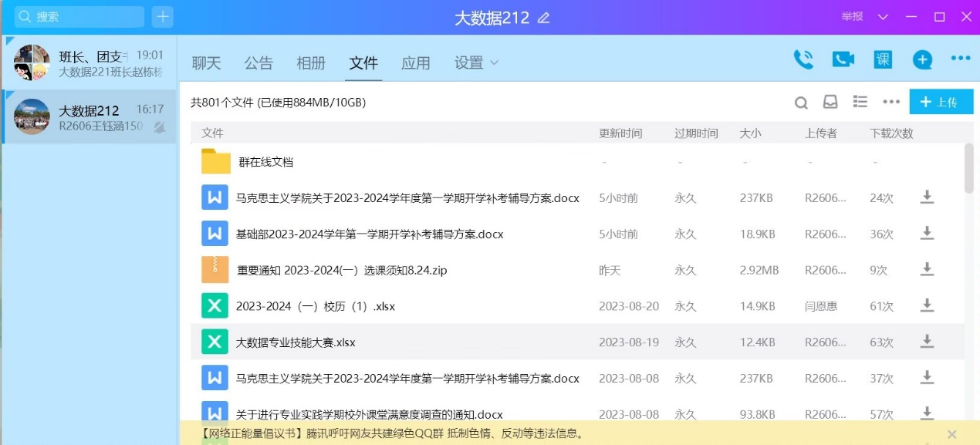This screenshot has height=445, width=980.
Task: Open title bar dropdown arrow next to 举报
Action: [x=884, y=17]
